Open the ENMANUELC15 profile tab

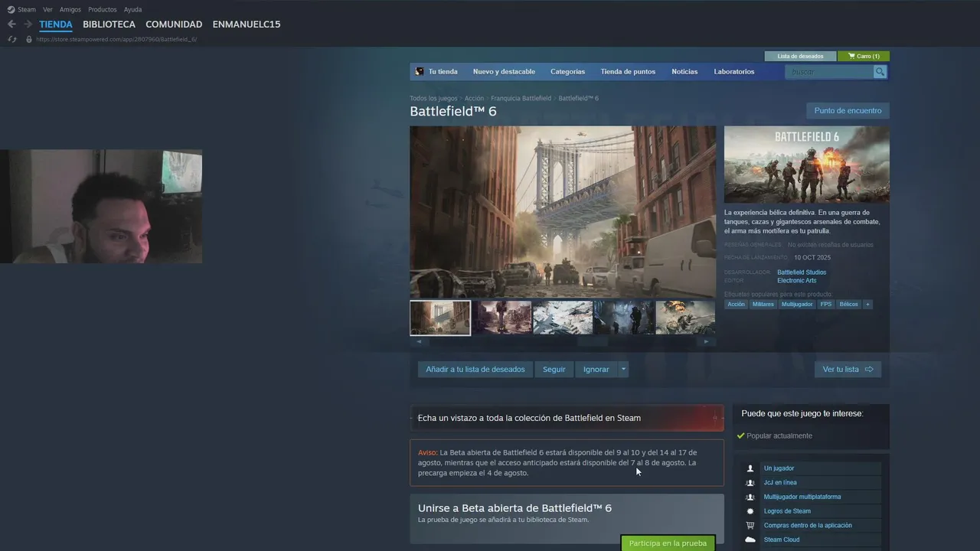tap(247, 24)
